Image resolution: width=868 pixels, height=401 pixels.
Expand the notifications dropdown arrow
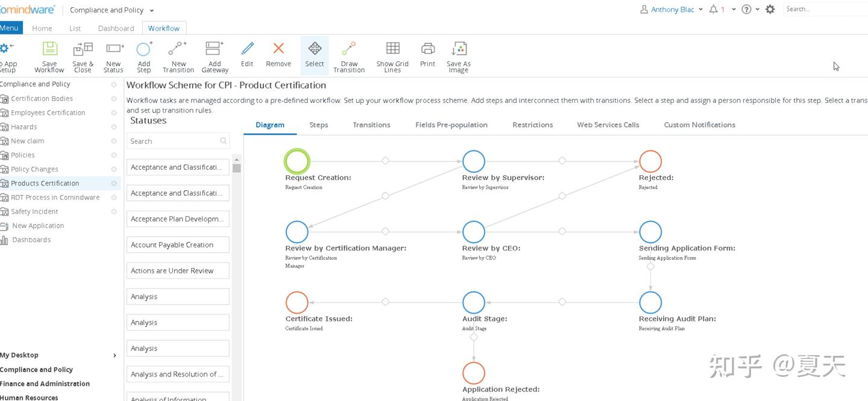(733, 10)
